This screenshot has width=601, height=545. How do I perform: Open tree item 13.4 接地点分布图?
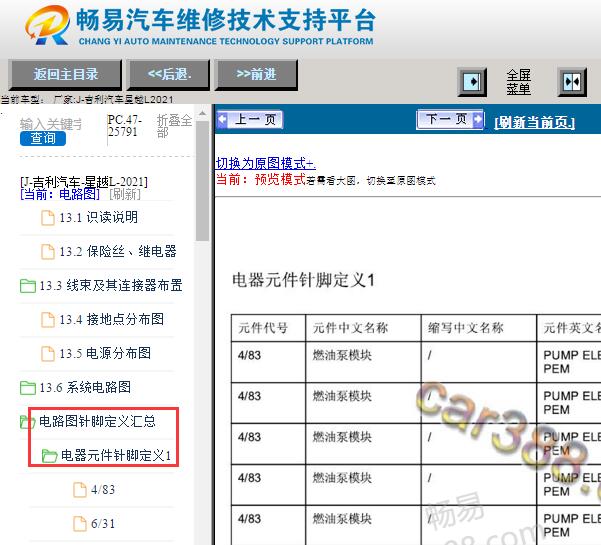[112, 320]
